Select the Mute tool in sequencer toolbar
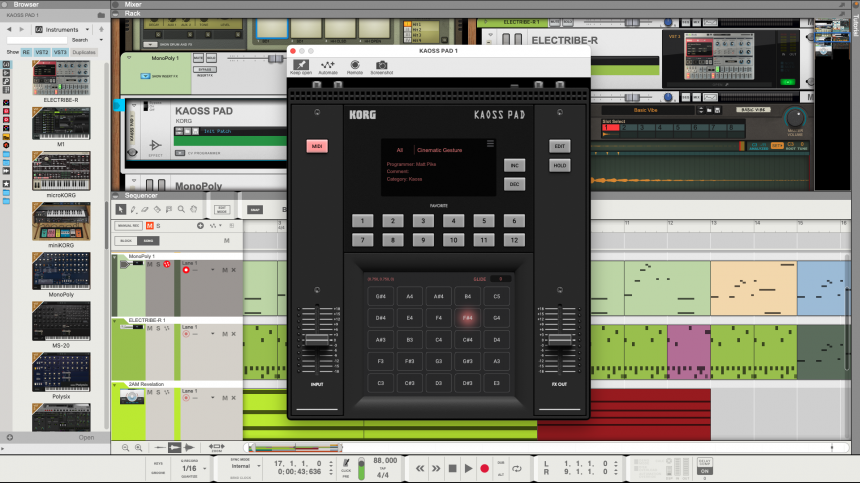Screen dimensions: 860x483 [x=169, y=209]
